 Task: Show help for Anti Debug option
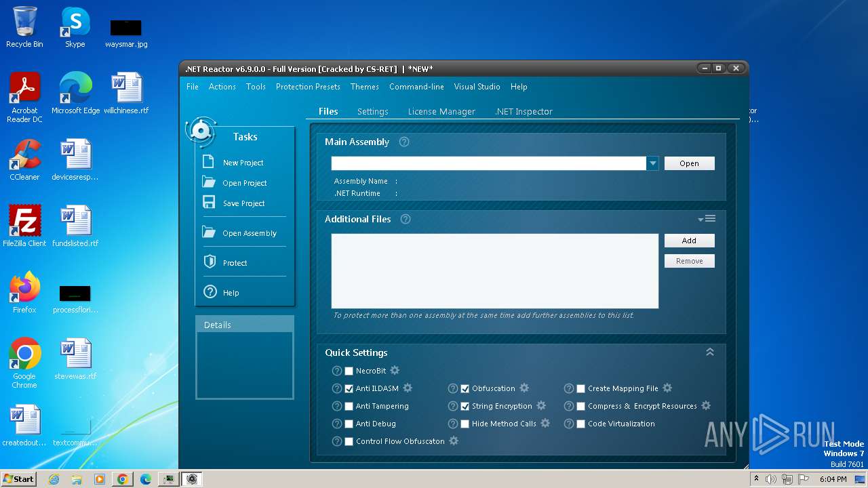[x=337, y=424]
